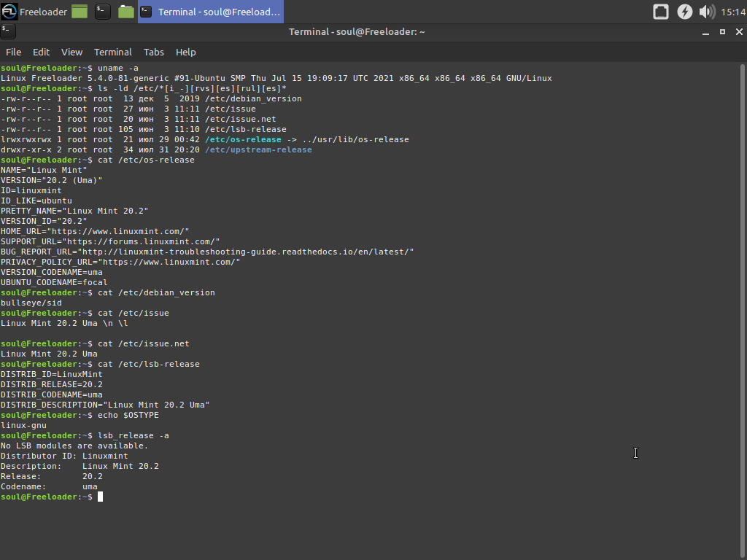
Task: Click the VERSION="20.2 (Uma)" line
Action: (x=52, y=180)
